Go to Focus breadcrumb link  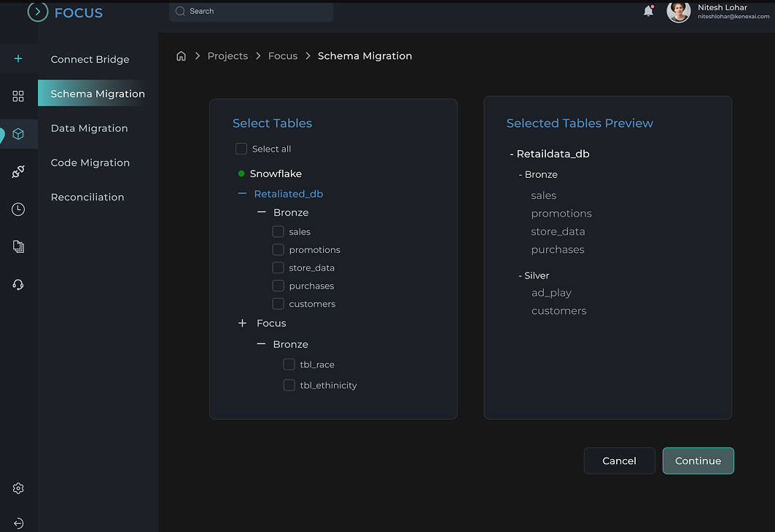pos(283,56)
